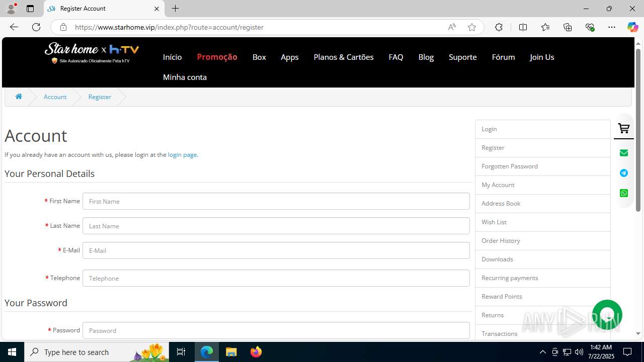The height and width of the screenshot is (362, 644).
Task: Activate Read aloud icon in address bar
Action: pos(452,27)
